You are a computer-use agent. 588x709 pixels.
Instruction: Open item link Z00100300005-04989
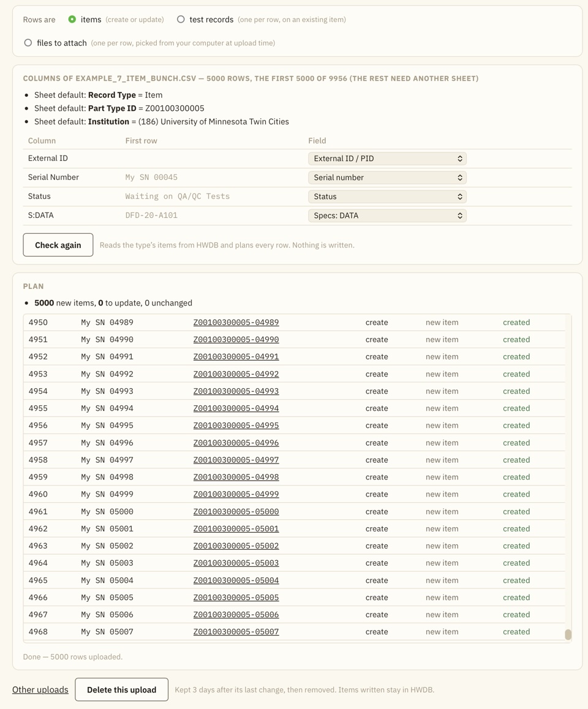tap(236, 323)
